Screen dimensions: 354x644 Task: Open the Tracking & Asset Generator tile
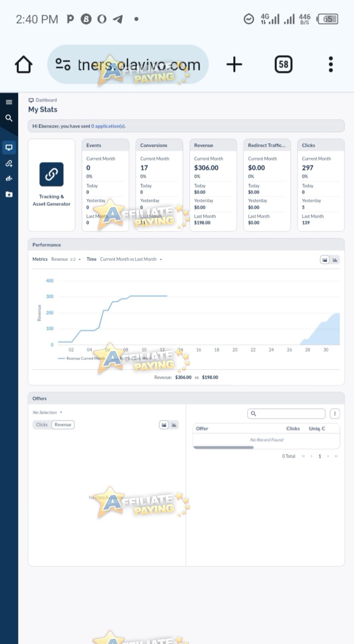[51, 185]
